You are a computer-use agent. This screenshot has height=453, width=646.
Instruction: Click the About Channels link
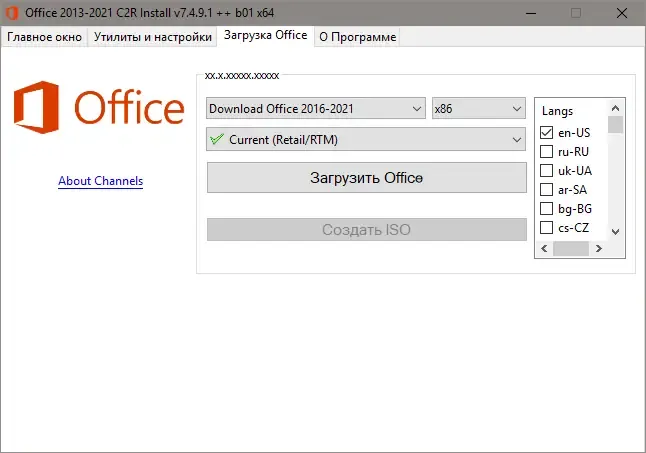pyautogui.click(x=101, y=181)
